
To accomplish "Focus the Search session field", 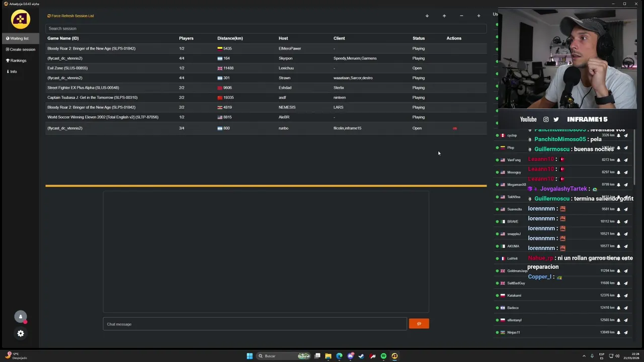I will click(x=266, y=28).
